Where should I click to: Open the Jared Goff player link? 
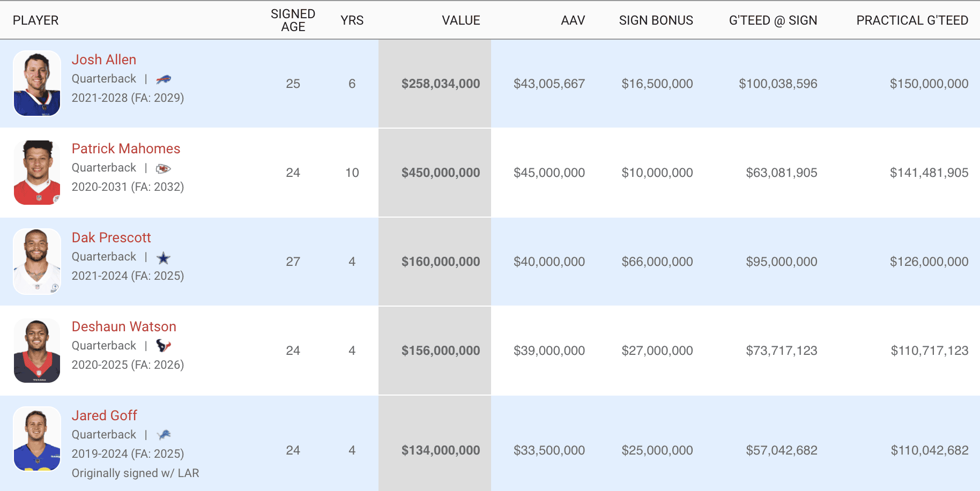click(105, 415)
